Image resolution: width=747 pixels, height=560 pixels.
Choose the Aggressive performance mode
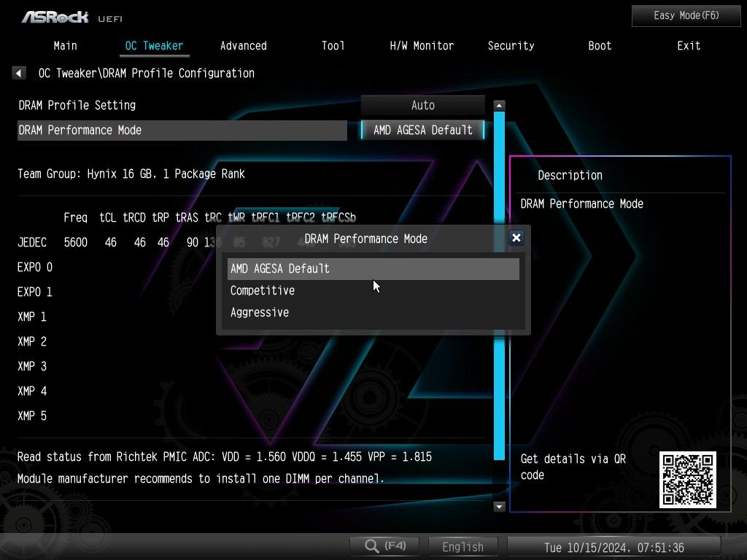(x=373, y=312)
